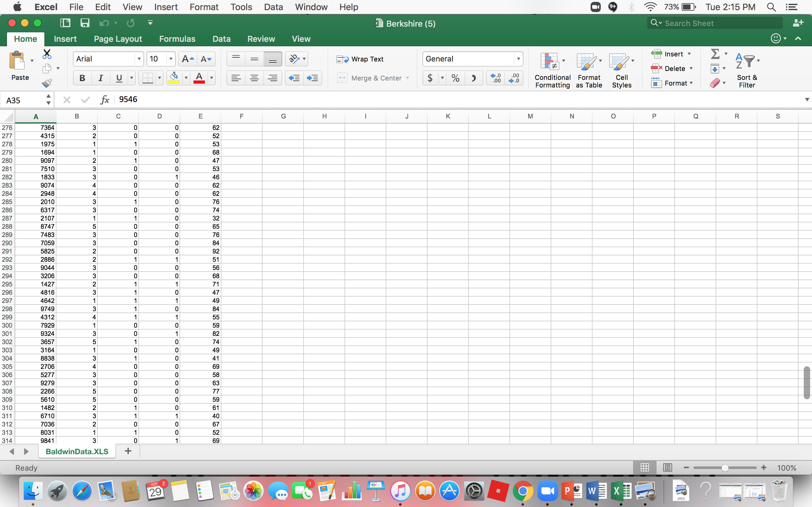The width and height of the screenshot is (812, 507).
Task: Click the AutoSum icon
Action: (715, 54)
